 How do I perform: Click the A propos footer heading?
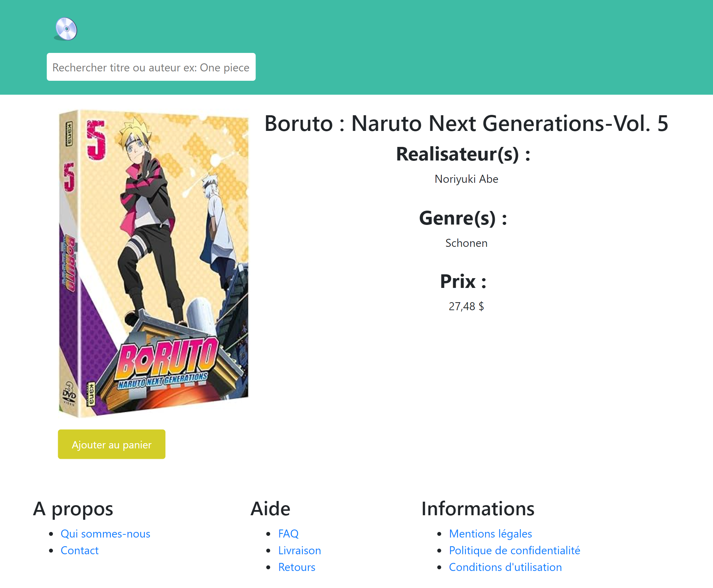point(73,509)
